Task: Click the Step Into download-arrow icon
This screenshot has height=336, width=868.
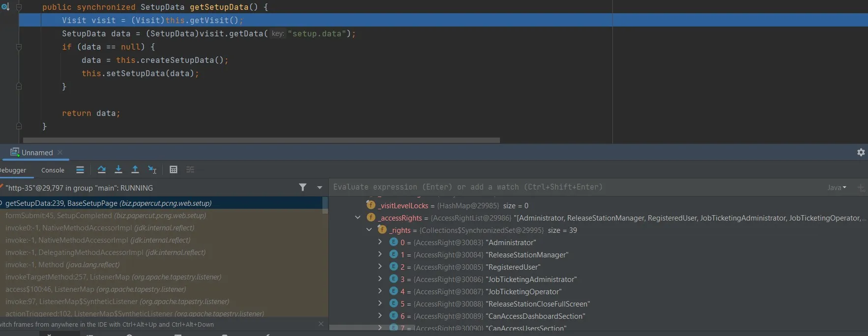Action: pyautogui.click(x=118, y=170)
